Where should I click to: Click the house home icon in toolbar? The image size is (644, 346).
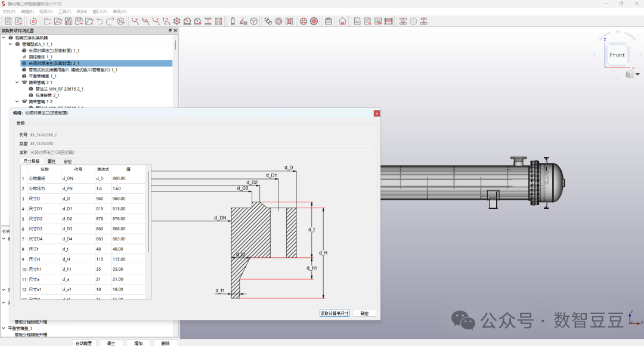[342, 21]
